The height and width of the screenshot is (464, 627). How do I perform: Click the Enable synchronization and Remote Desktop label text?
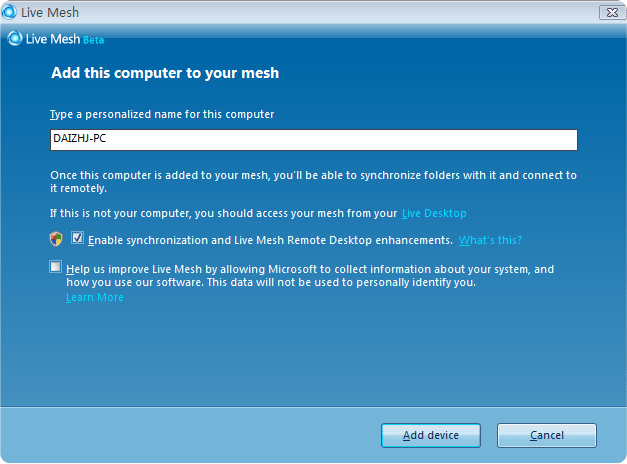point(270,240)
